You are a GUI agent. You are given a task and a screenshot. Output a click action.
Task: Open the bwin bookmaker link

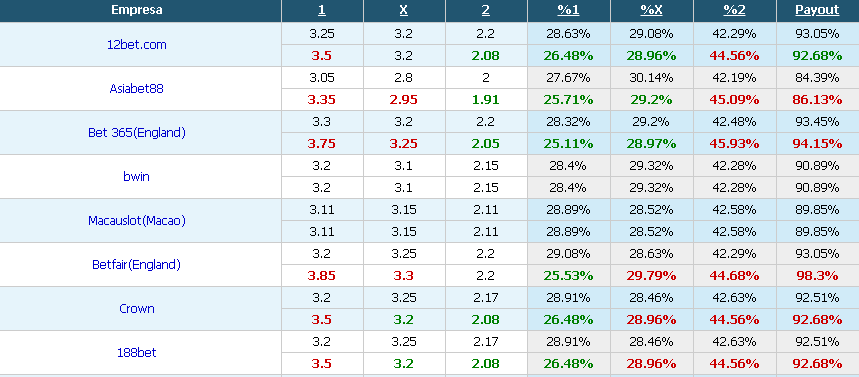coord(136,176)
